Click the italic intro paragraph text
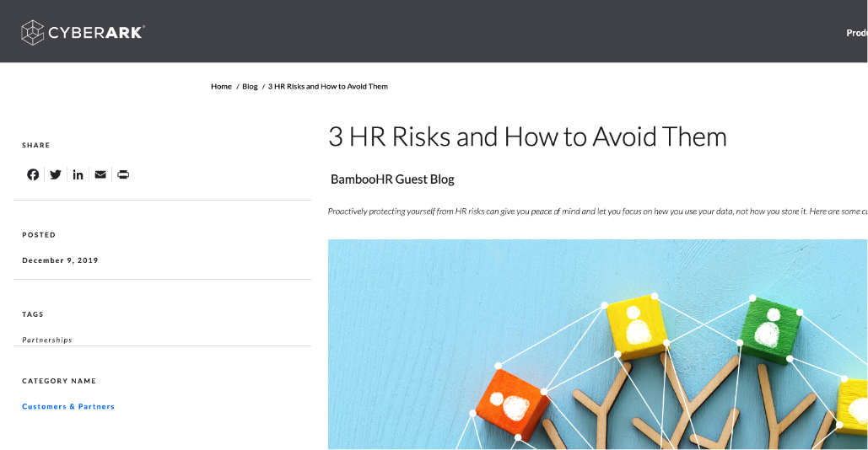868x450 pixels. [x=597, y=212]
